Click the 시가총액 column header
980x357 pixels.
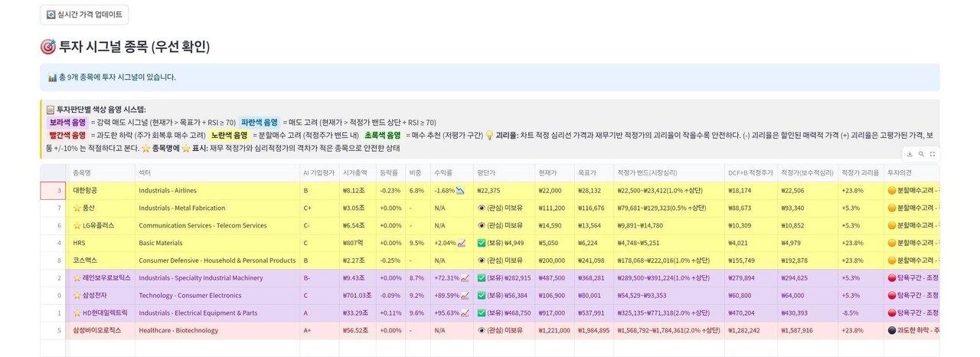357,172
